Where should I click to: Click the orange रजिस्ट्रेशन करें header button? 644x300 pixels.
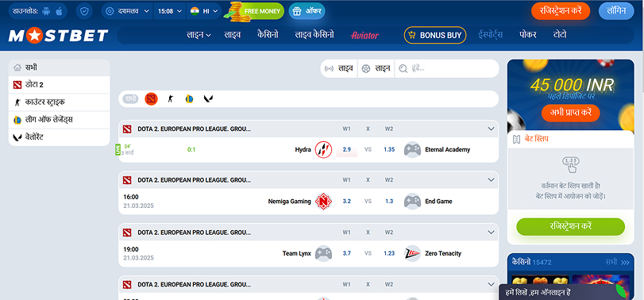[560, 11]
